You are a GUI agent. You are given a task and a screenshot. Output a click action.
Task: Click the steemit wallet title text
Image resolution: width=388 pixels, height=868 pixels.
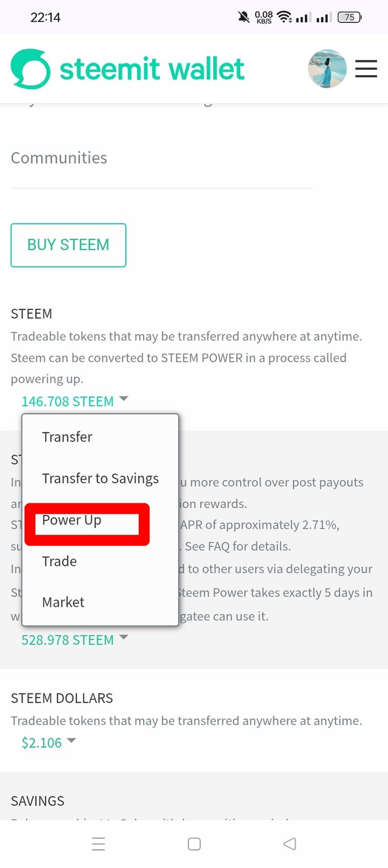[152, 69]
